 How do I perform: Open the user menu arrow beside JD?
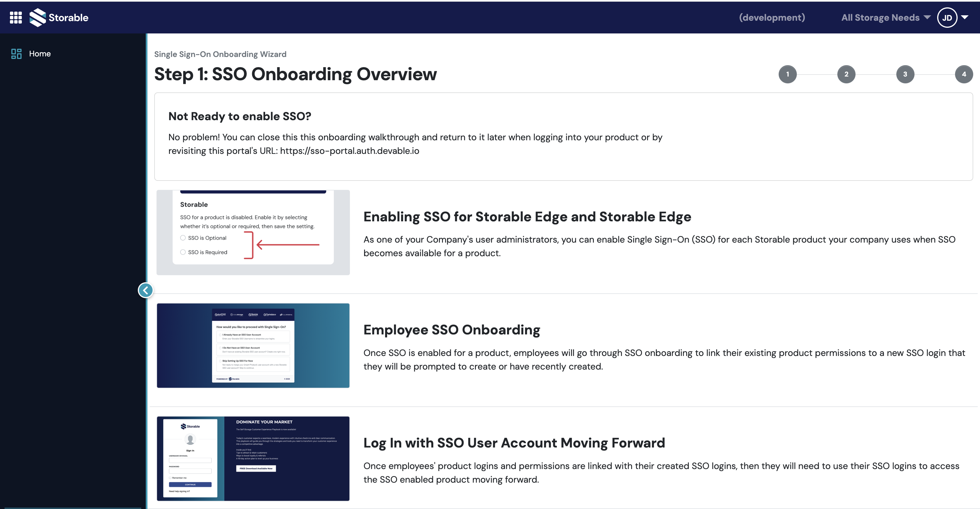coord(965,17)
